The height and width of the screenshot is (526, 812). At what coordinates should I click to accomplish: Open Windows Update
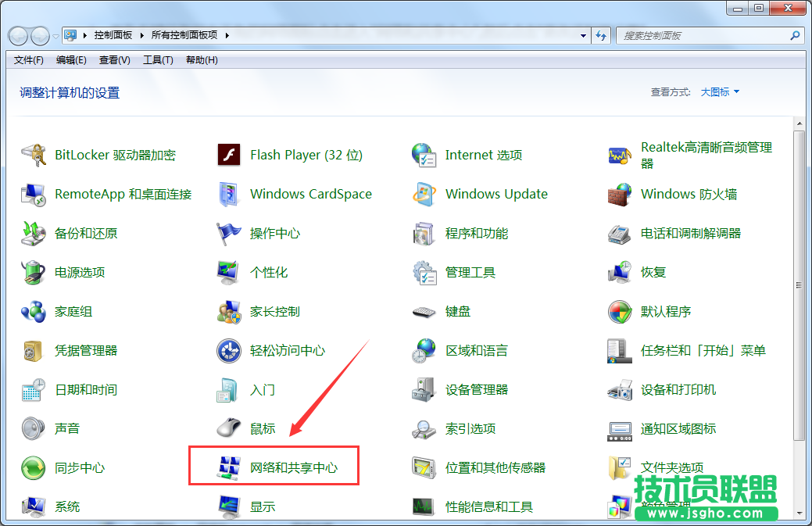click(x=495, y=194)
